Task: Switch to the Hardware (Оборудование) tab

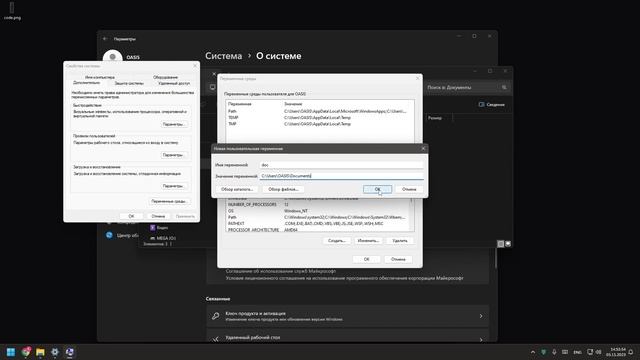Action: pos(165,77)
